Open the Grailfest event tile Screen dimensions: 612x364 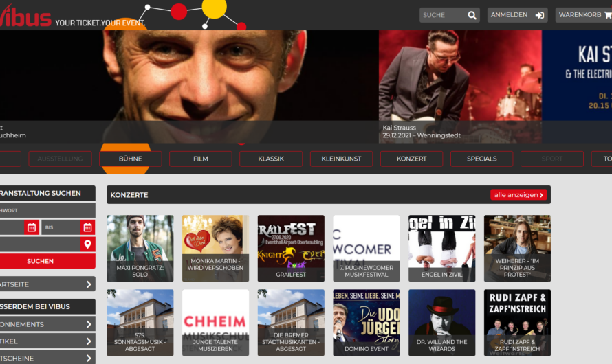coord(291,248)
